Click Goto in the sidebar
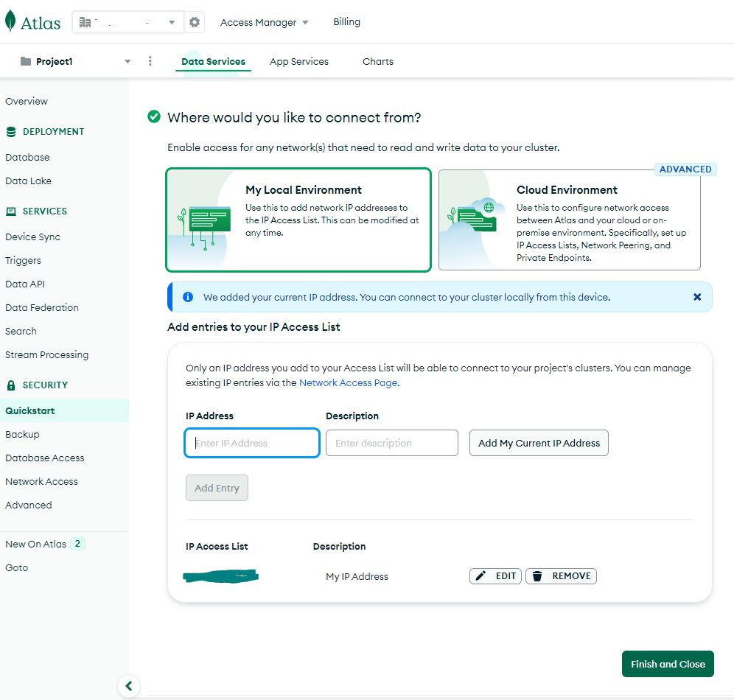 (x=16, y=567)
